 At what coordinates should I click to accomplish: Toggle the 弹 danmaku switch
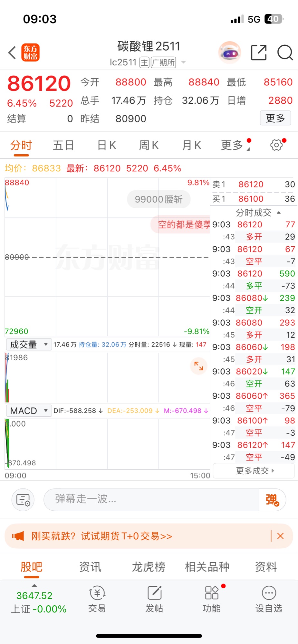272,500
